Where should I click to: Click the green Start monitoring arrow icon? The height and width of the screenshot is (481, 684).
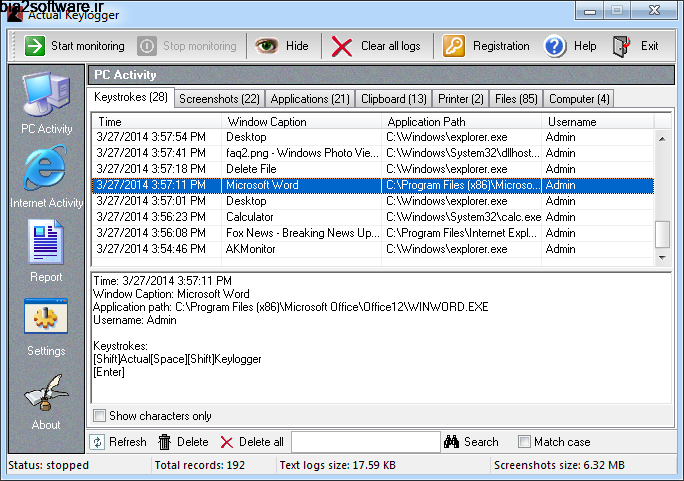click(x=34, y=46)
